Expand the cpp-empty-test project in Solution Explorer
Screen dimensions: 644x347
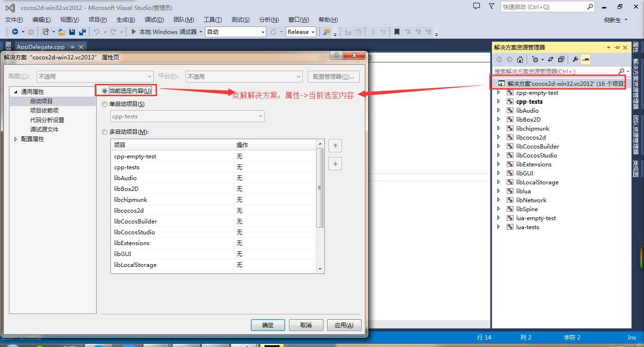pos(499,93)
